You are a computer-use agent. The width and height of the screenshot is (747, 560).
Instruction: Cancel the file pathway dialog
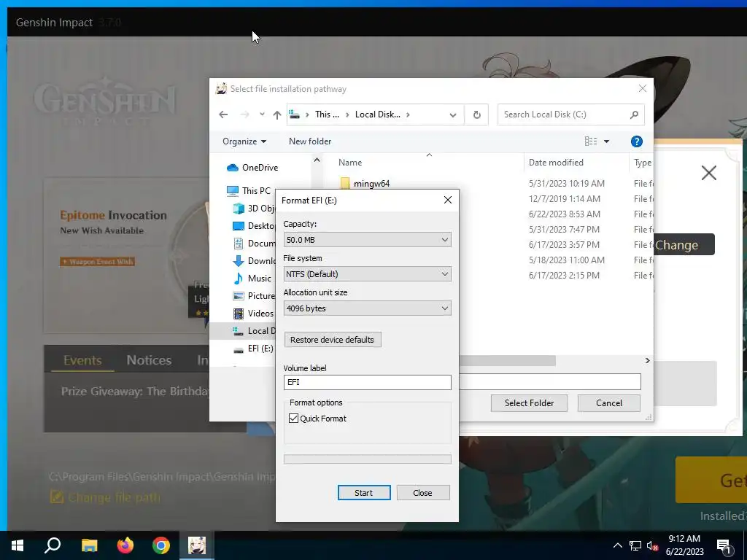(x=609, y=403)
